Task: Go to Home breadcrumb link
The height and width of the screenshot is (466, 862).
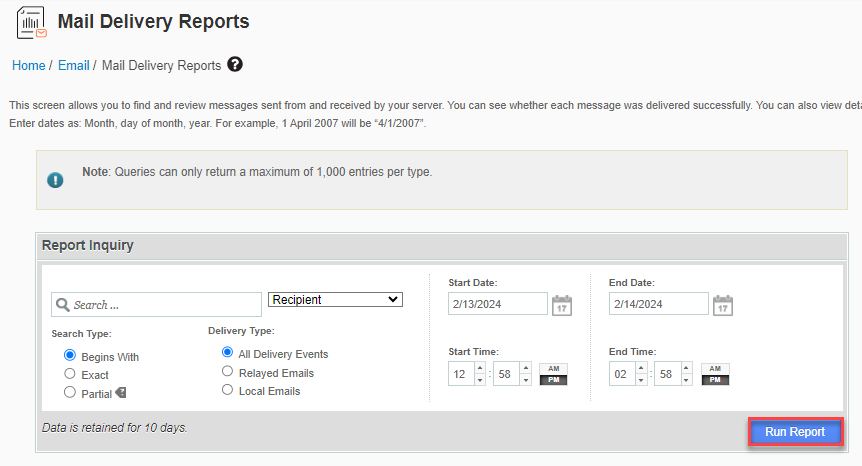Action: click(x=28, y=66)
